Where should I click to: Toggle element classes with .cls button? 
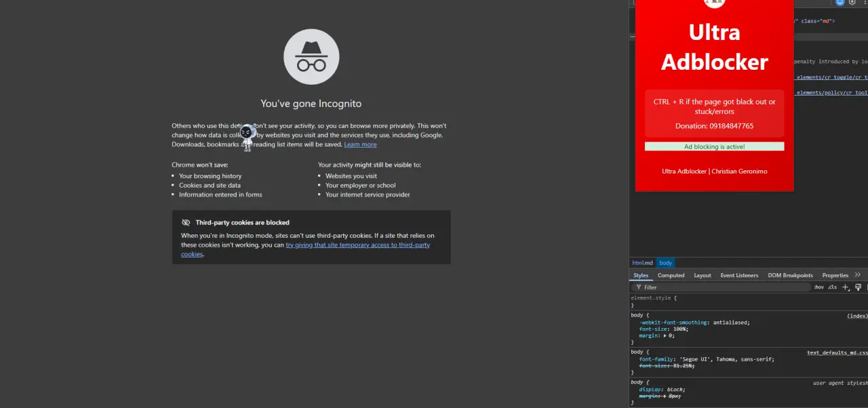click(832, 287)
